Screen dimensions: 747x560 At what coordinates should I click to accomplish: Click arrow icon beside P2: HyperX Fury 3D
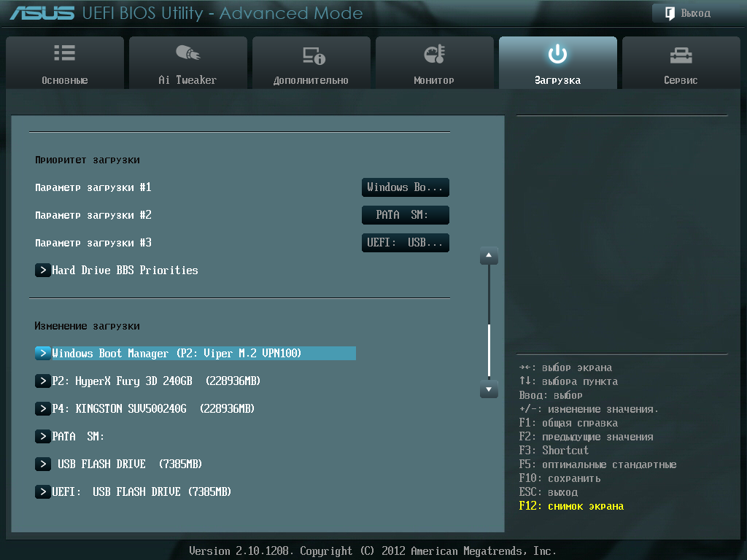tap(43, 381)
